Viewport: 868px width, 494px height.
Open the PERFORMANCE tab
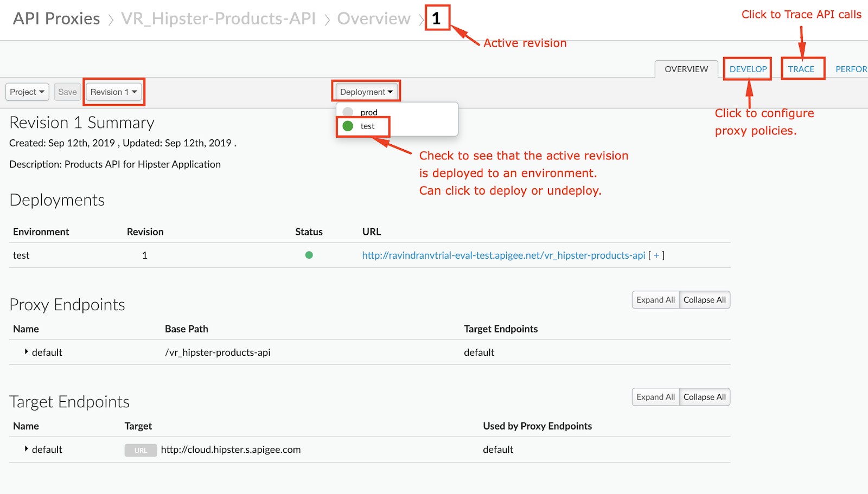(x=851, y=69)
